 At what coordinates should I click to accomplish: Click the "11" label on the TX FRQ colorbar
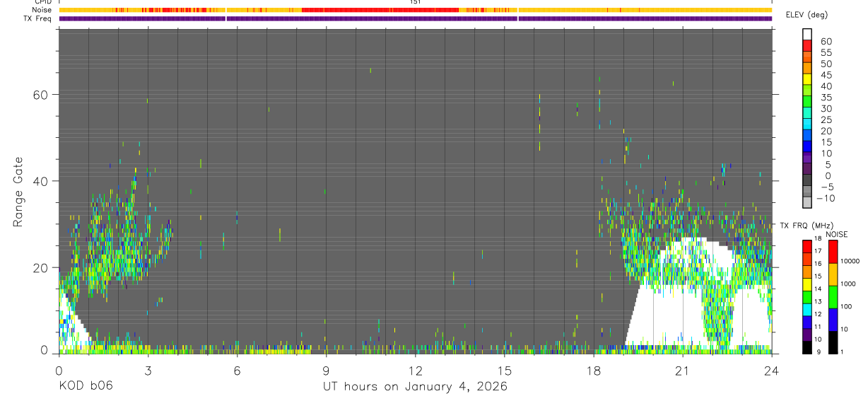click(x=819, y=327)
